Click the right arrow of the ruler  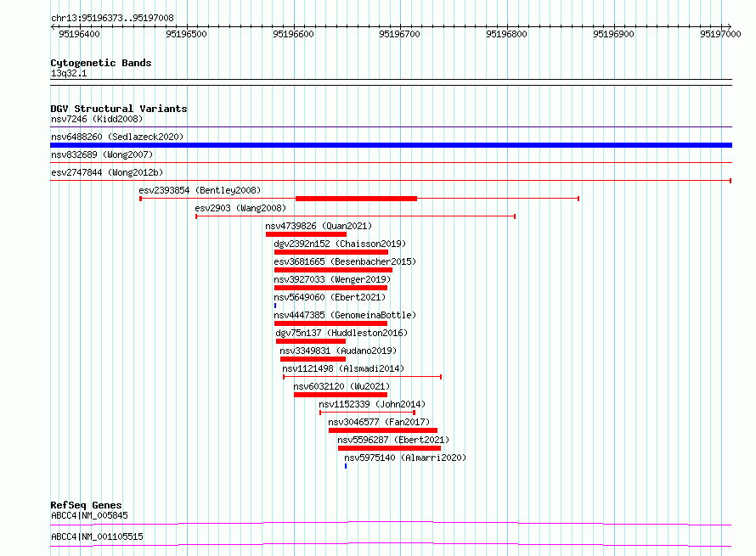click(x=729, y=26)
